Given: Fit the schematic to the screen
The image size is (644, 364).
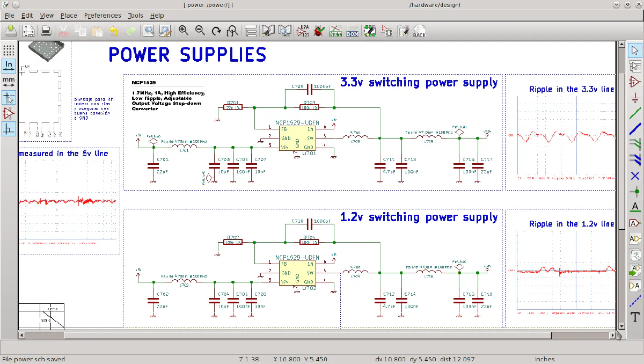Looking at the screenshot, I should pos(232,31).
